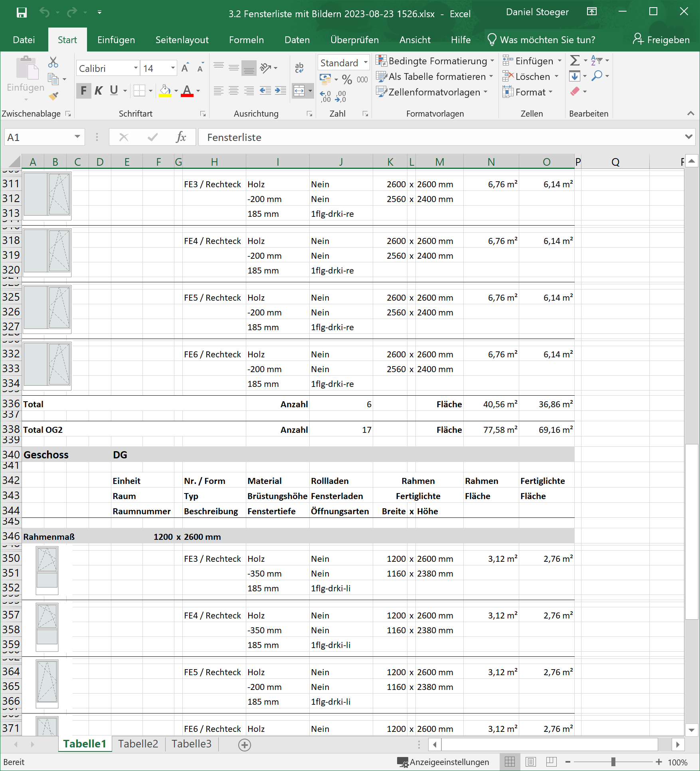Click the Redo arrow icon
Viewport: 700px width, 771px height.
pyautogui.click(x=72, y=13)
